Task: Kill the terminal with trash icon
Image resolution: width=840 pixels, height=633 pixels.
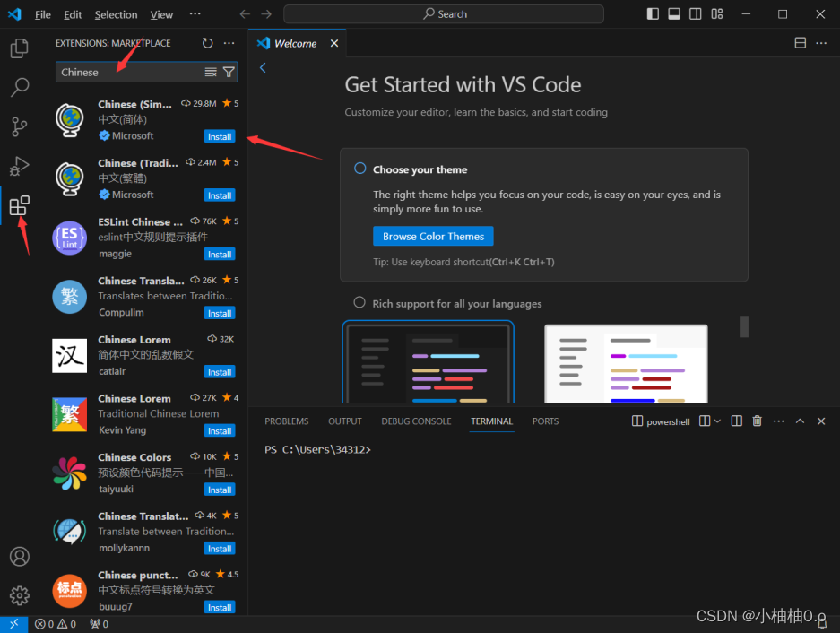Action: click(757, 421)
